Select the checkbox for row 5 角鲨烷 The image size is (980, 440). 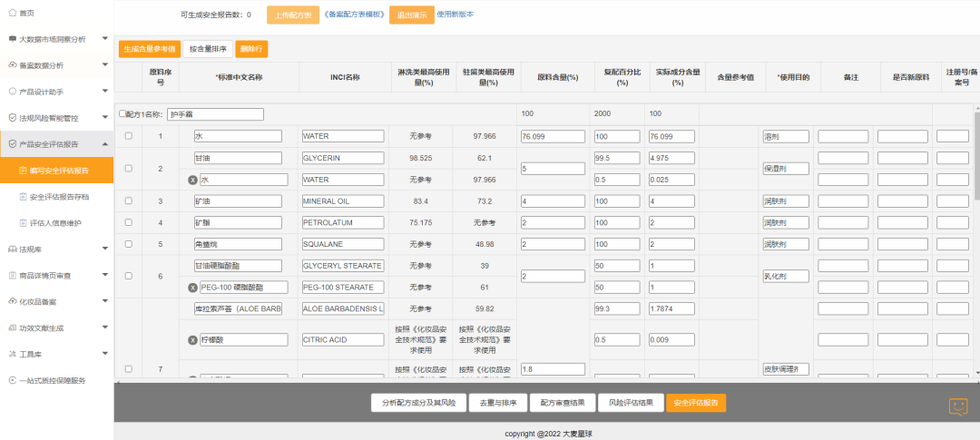(129, 243)
